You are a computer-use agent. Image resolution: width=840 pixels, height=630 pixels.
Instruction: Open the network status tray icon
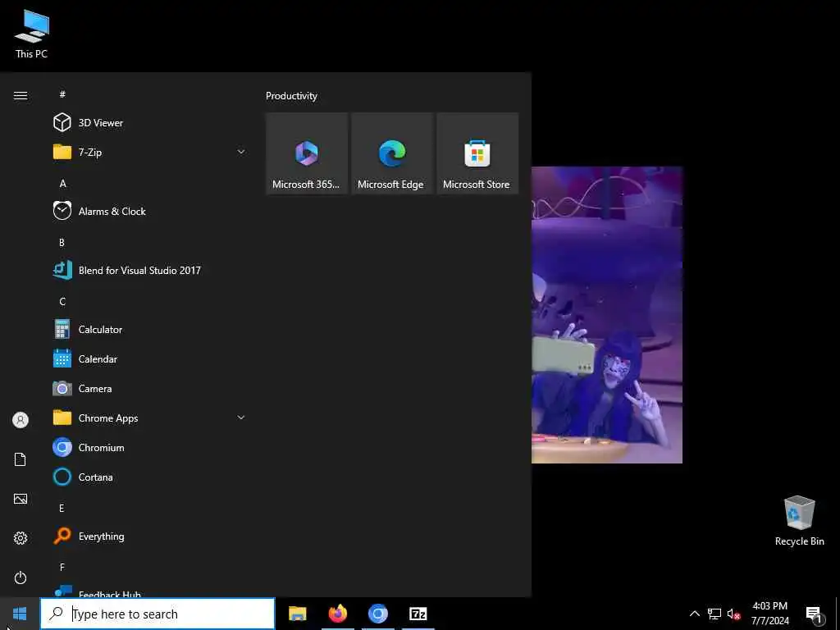pyautogui.click(x=714, y=614)
